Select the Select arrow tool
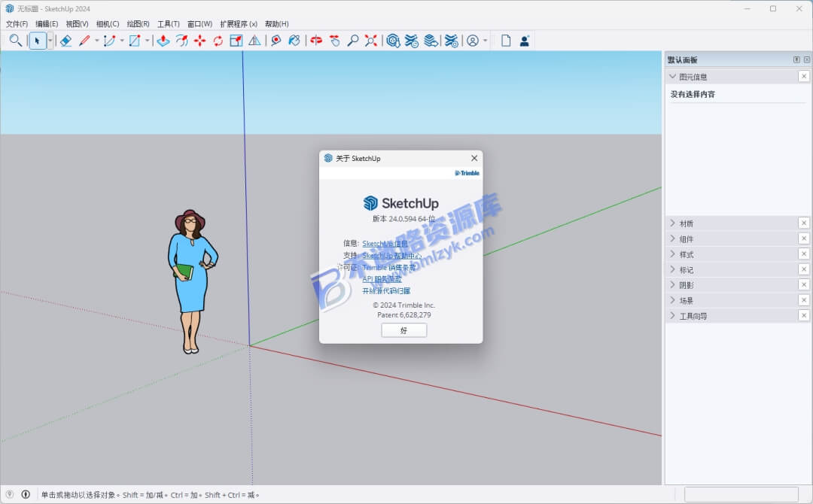The width and height of the screenshot is (813, 504). (x=37, y=41)
